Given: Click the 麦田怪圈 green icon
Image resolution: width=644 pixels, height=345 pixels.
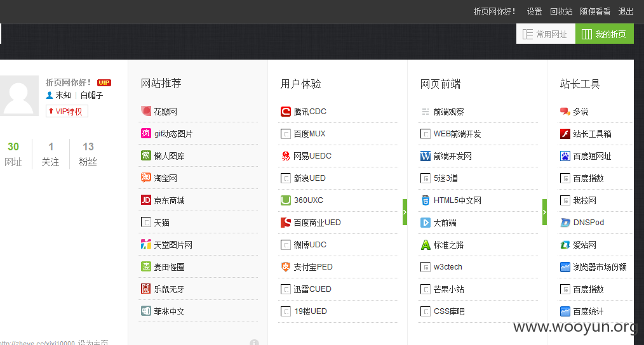Looking at the screenshot, I should [x=146, y=266].
